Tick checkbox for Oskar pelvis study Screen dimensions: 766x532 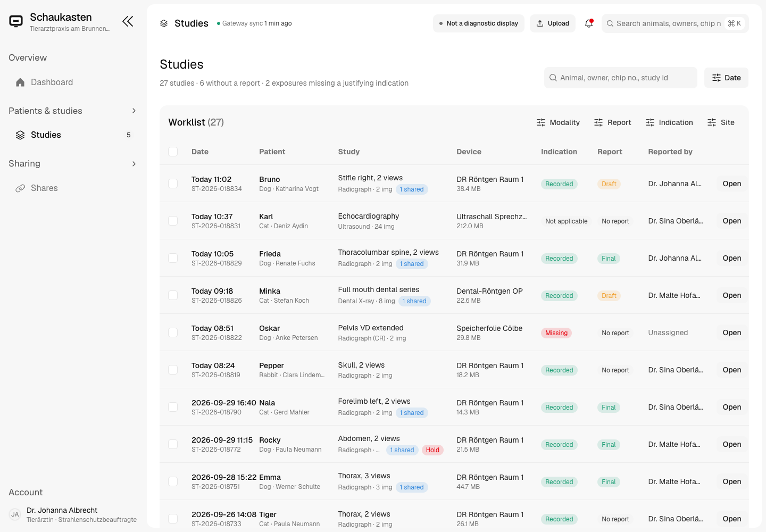pyautogui.click(x=173, y=332)
